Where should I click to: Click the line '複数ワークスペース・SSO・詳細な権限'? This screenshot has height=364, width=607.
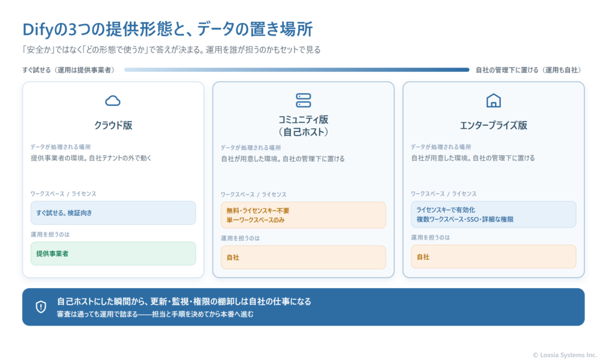pyautogui.click(x=465, y=219)
